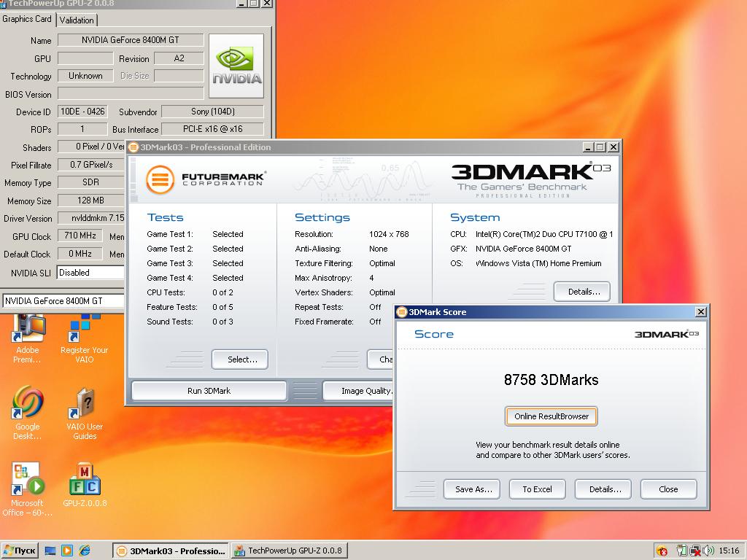Click the taskbar clock showing 15:16
The width and height of the screenshot is (747, 560).
pyautogui.click(x=729, y=551)
